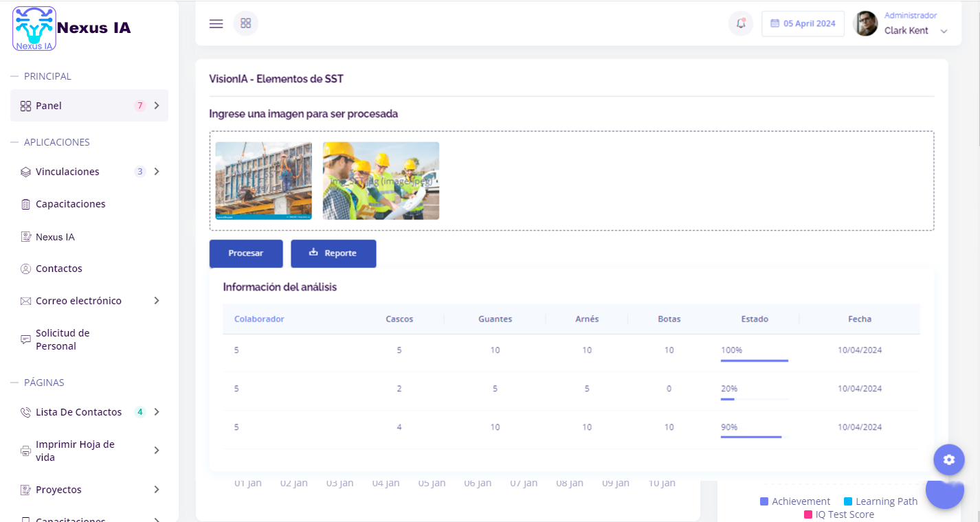Sort by the Colaborador column header

[259, 319]
